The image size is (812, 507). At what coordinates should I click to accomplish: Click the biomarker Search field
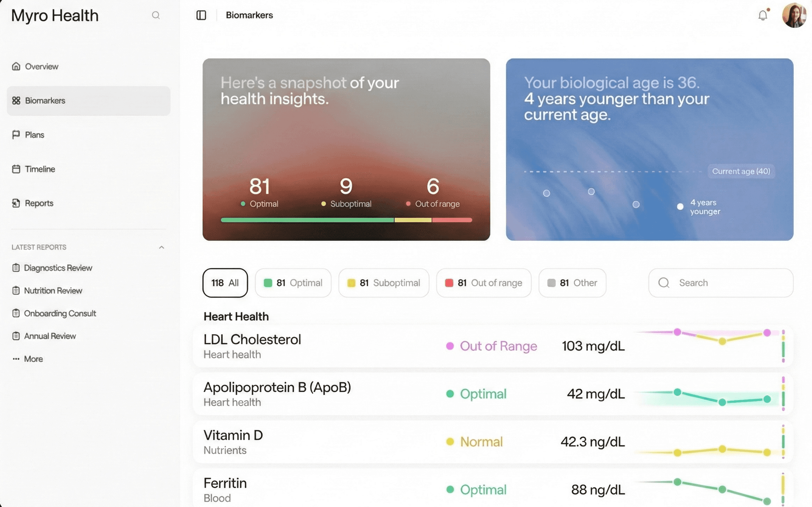click(721, 283)
